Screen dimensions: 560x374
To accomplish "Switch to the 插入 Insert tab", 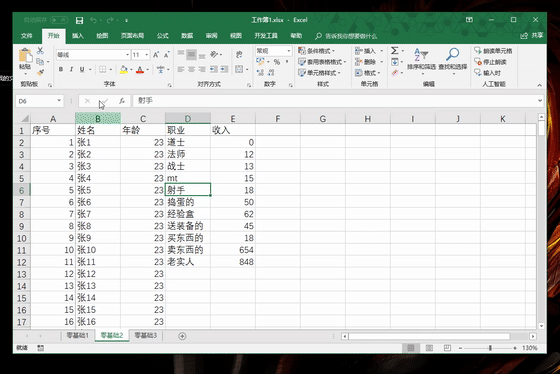I will click(x=78, y=36).
